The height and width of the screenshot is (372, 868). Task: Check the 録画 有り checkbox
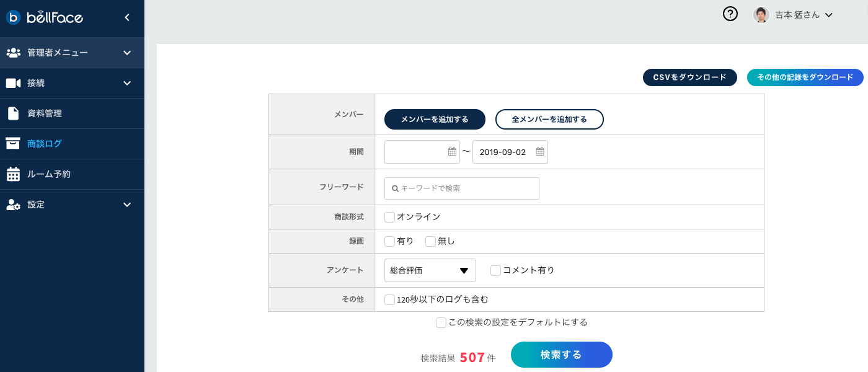coord(390,241)
